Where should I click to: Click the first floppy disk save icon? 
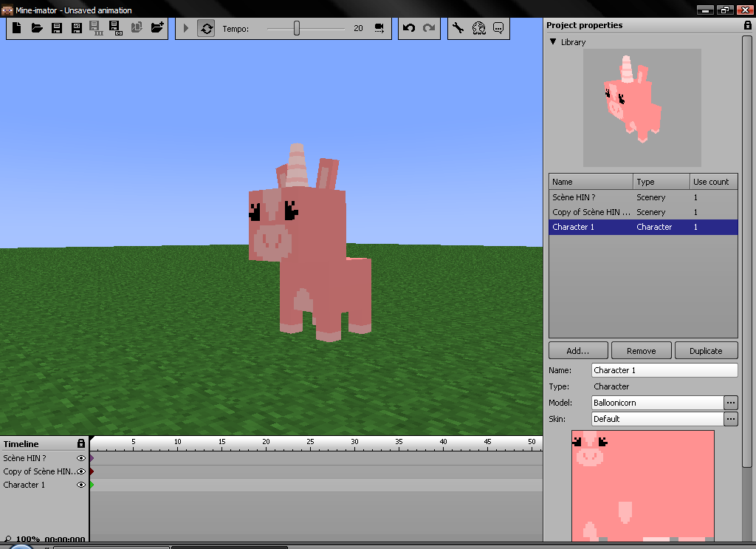(x=57, y=28)
